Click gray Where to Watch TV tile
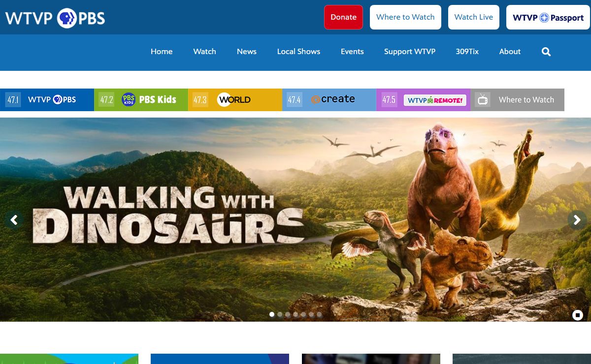 click(x=517, y=100)
